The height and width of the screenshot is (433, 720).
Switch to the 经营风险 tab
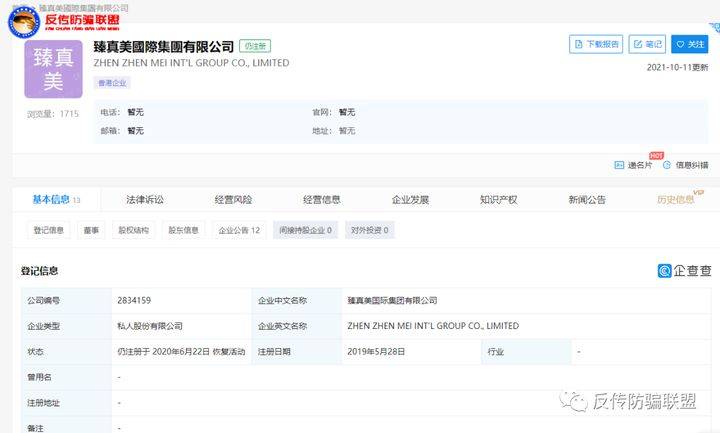[x=233, y=200]
